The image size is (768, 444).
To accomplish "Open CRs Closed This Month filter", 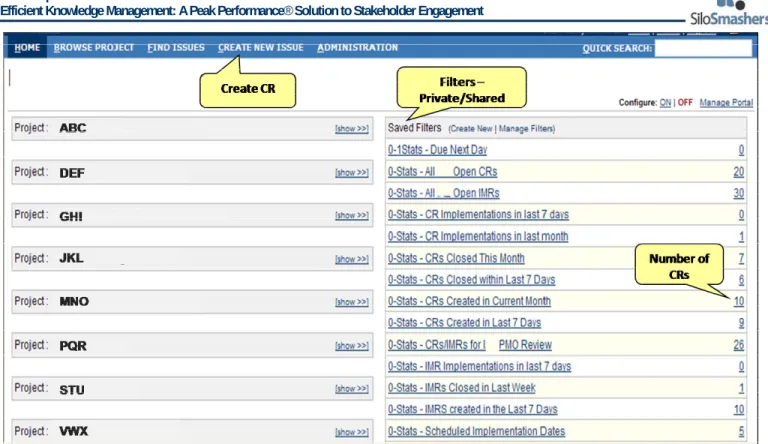I will click(456, 258).
